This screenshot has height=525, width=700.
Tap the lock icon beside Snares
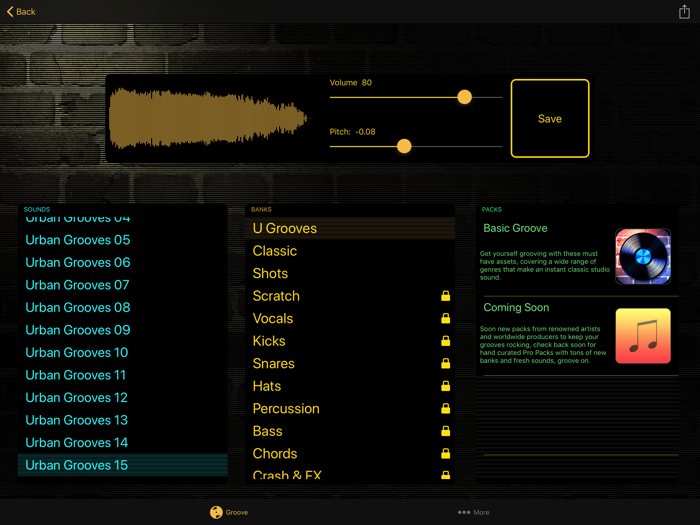(446, 363)
